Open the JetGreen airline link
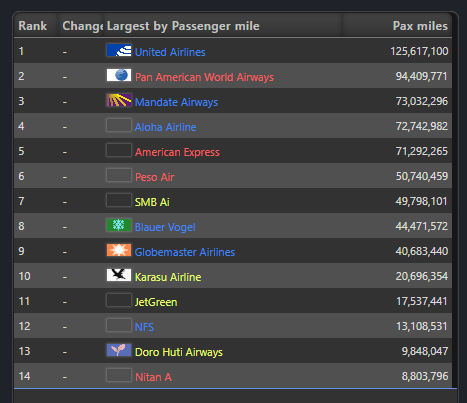 click(156, 302)
